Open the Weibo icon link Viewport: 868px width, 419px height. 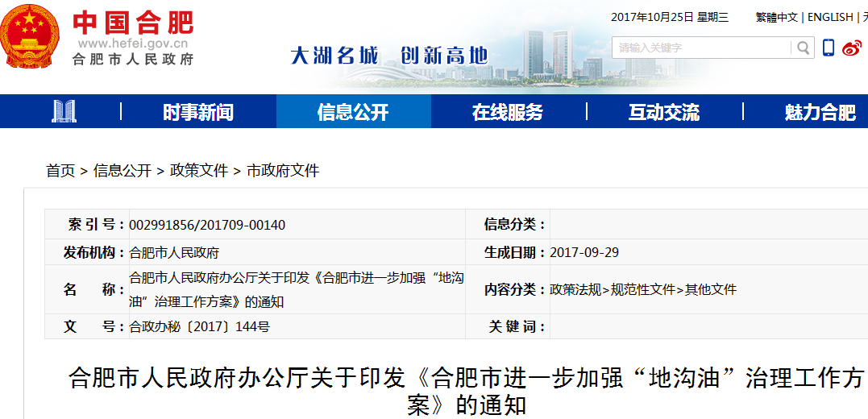[852, 48]
